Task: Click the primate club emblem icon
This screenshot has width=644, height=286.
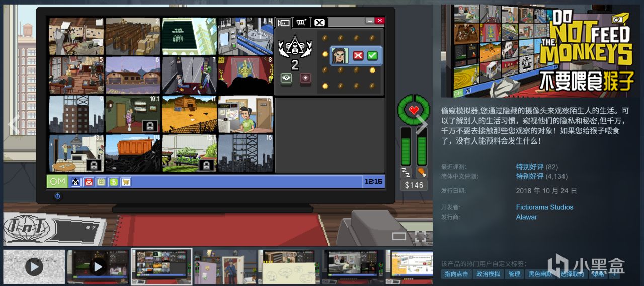Action: [295, 46]
